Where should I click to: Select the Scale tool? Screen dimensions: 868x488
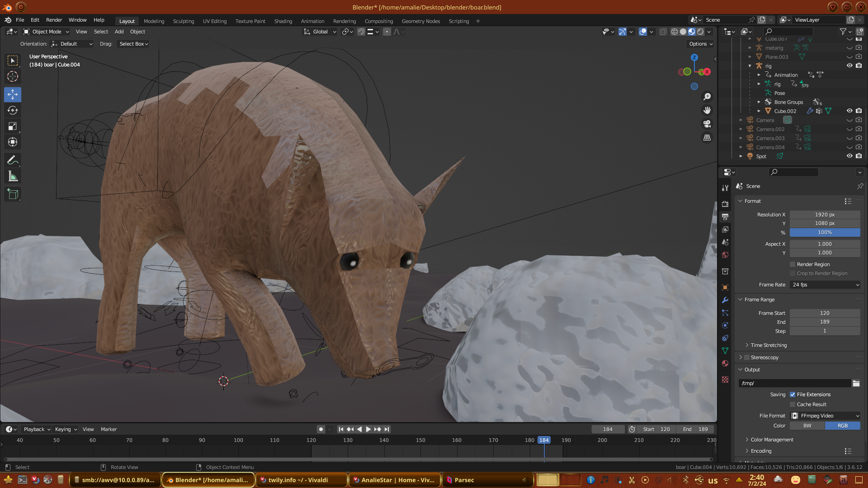[x=13, y=127]
